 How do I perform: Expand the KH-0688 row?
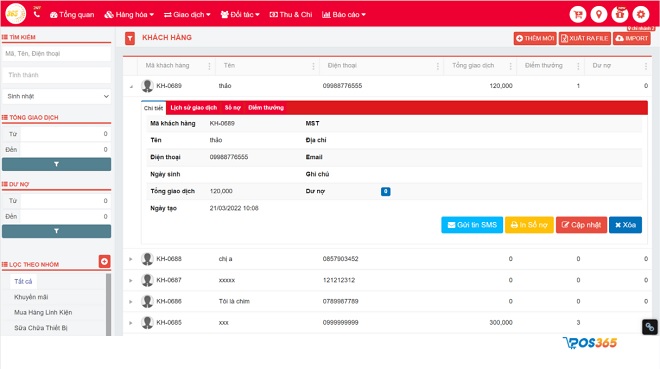[x=130, y=259]
